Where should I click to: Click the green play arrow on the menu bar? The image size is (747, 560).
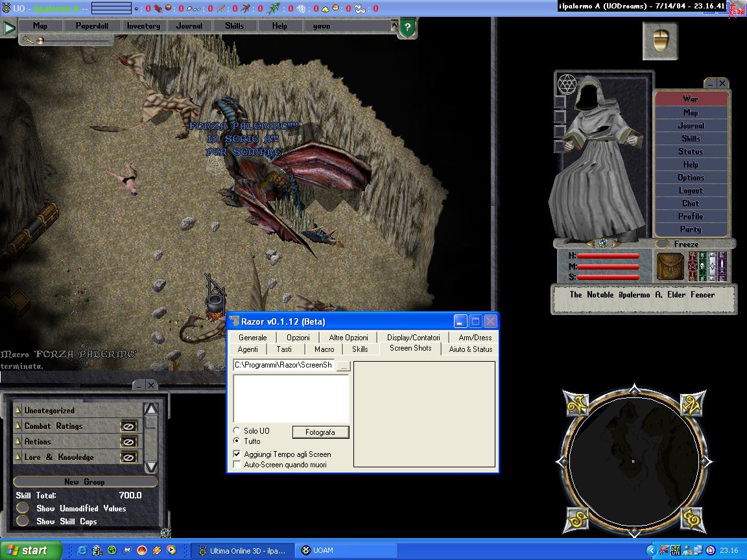[8, 27]
